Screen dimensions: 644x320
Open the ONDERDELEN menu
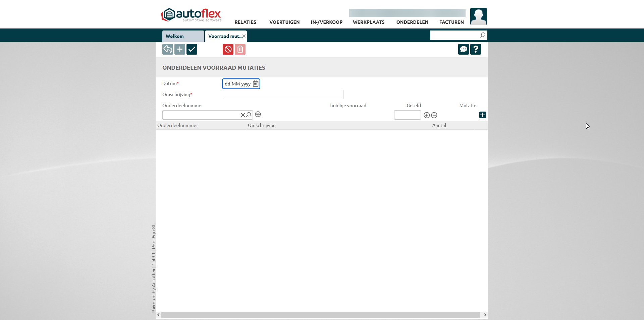click(412, 22)
